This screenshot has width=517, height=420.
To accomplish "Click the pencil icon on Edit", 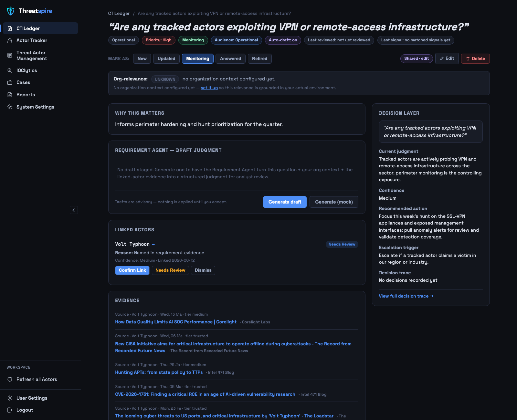I will (442, 58).
